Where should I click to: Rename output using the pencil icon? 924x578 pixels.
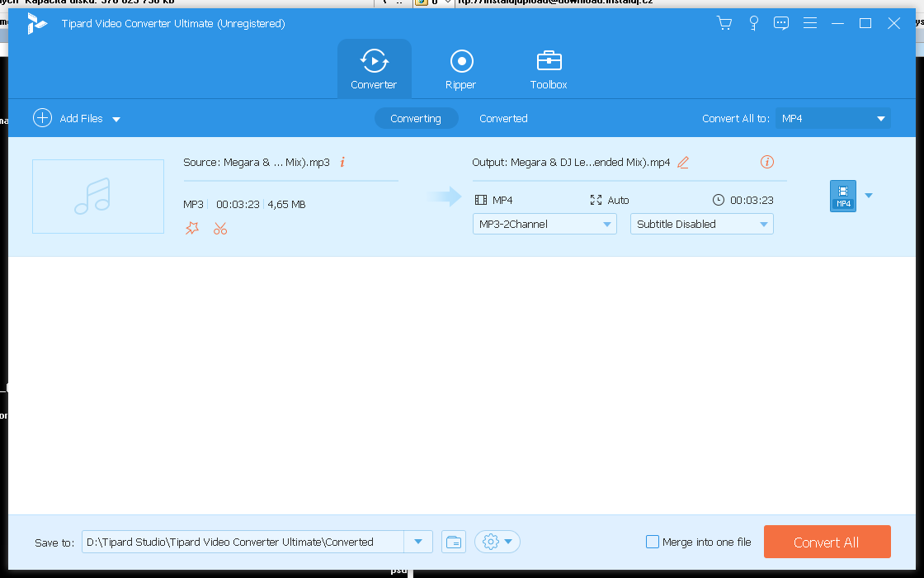[682, 163]
